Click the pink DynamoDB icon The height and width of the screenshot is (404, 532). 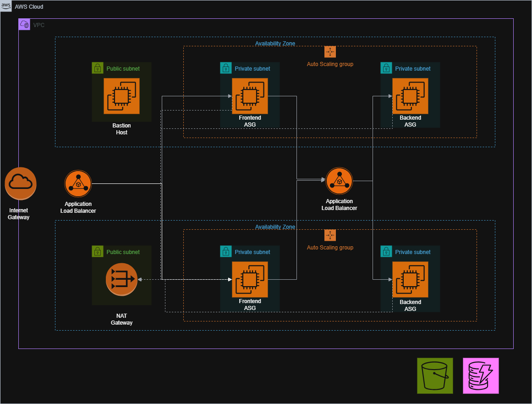point(481,376)
